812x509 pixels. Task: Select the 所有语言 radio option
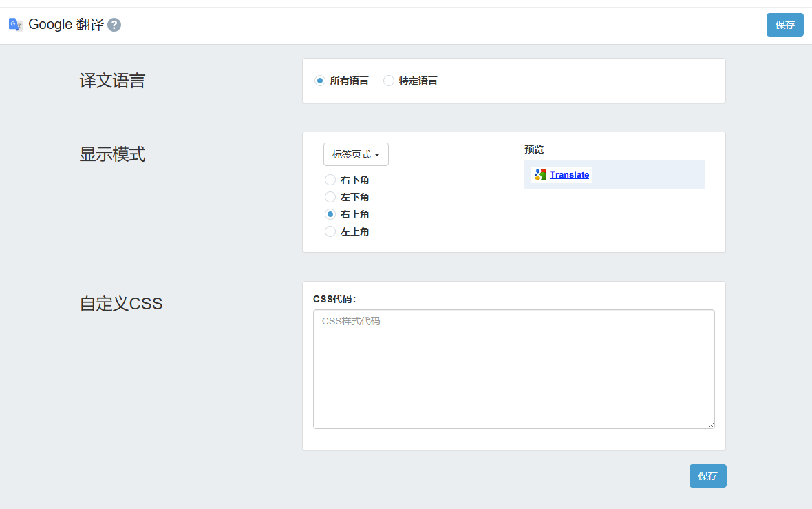coord(320,81)
